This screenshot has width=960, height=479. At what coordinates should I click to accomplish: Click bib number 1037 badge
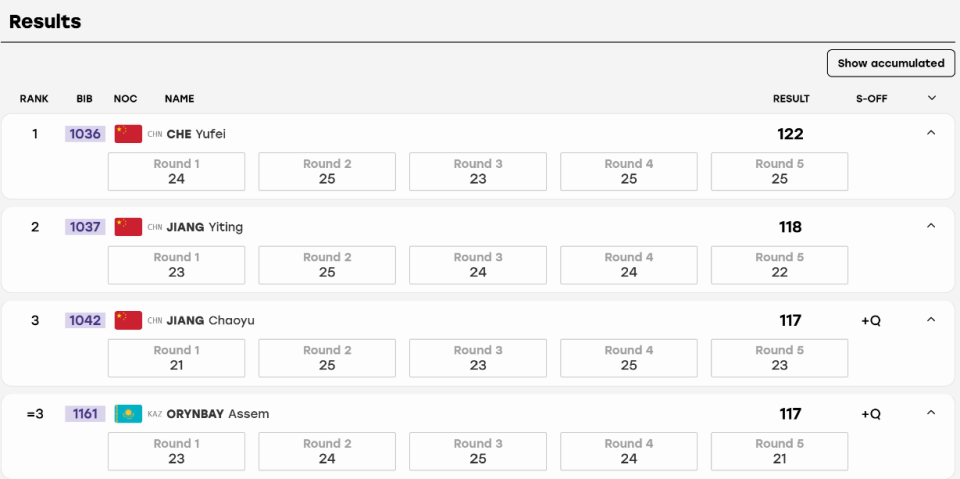click(x=85, y=227)
